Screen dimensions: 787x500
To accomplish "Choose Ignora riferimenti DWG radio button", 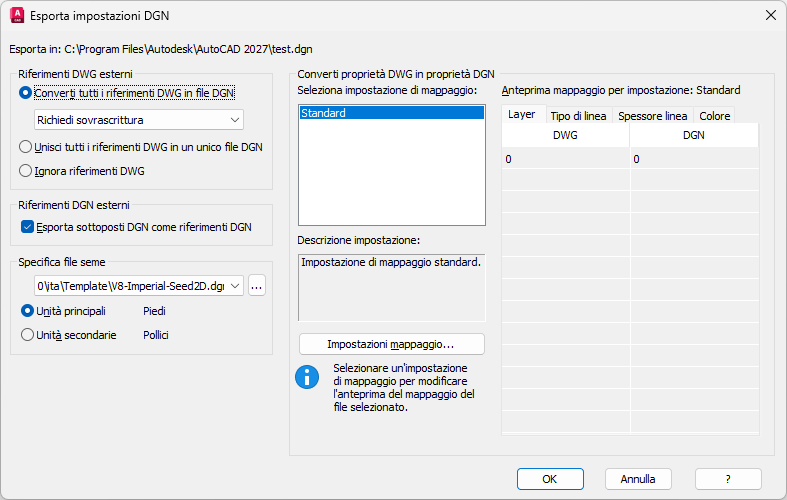I will click(x=27, y=171).
